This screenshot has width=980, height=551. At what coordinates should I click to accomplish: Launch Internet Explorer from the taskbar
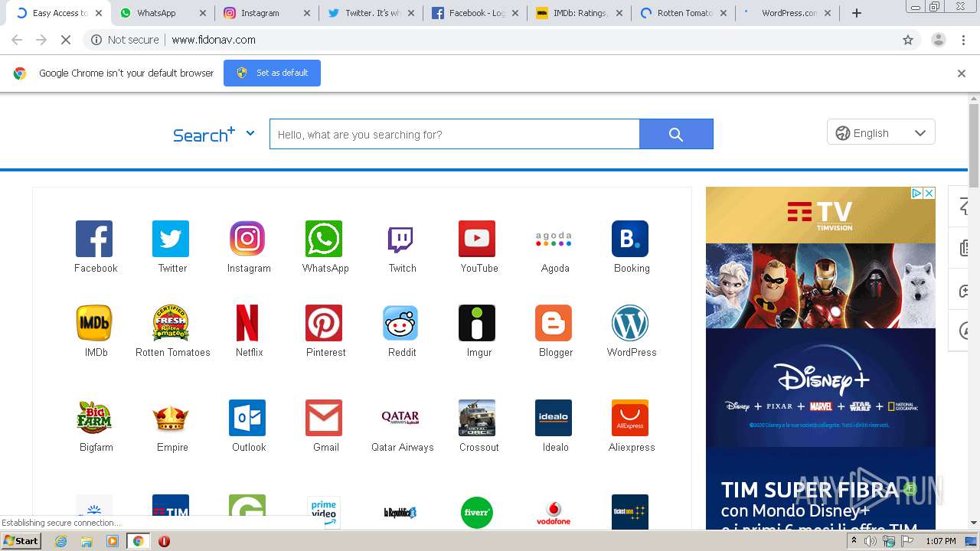pyautogui.click(x=60, y=541)
